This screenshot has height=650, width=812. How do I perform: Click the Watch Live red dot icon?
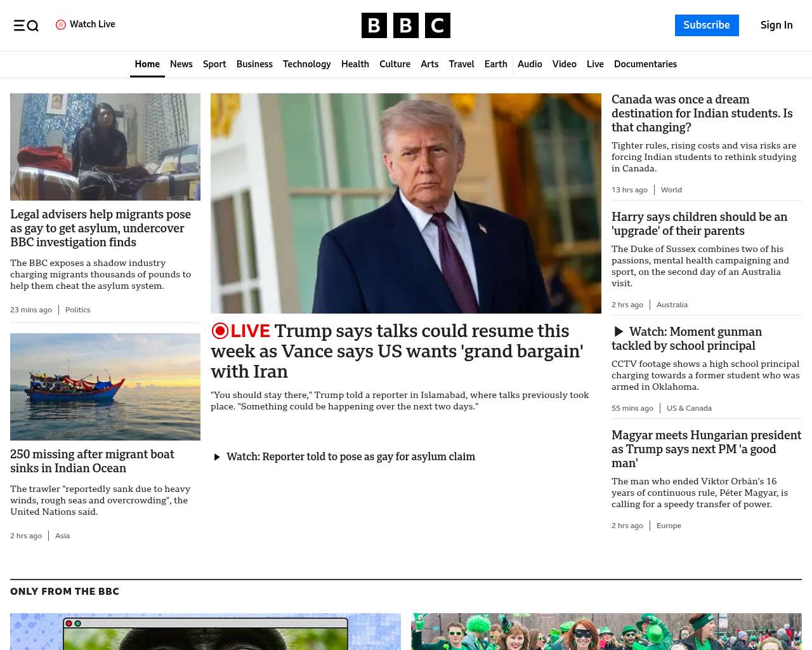point(61,25)
